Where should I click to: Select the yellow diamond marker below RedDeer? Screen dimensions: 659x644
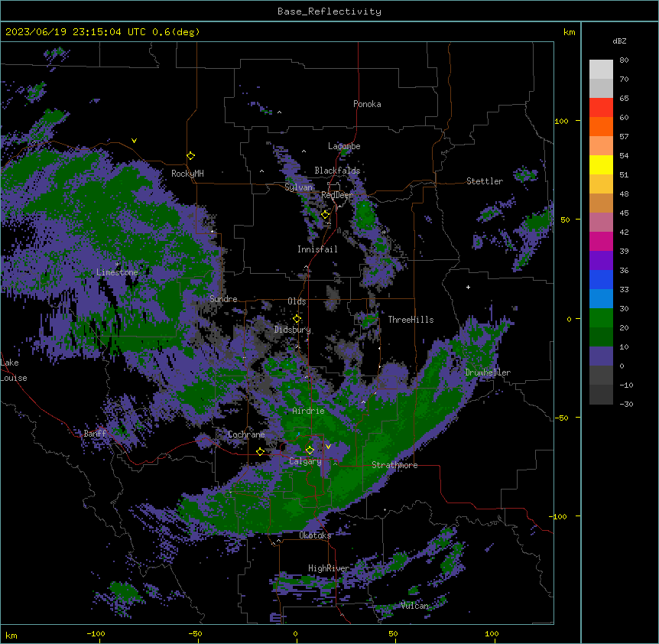(326, 215)
